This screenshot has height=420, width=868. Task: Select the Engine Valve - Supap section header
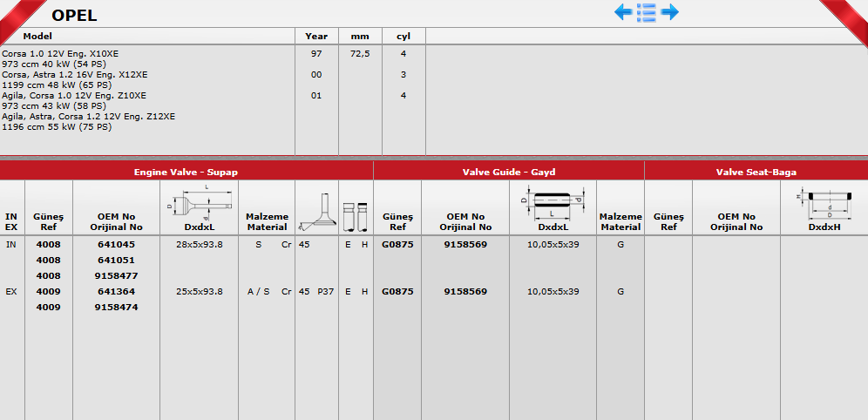186,173
